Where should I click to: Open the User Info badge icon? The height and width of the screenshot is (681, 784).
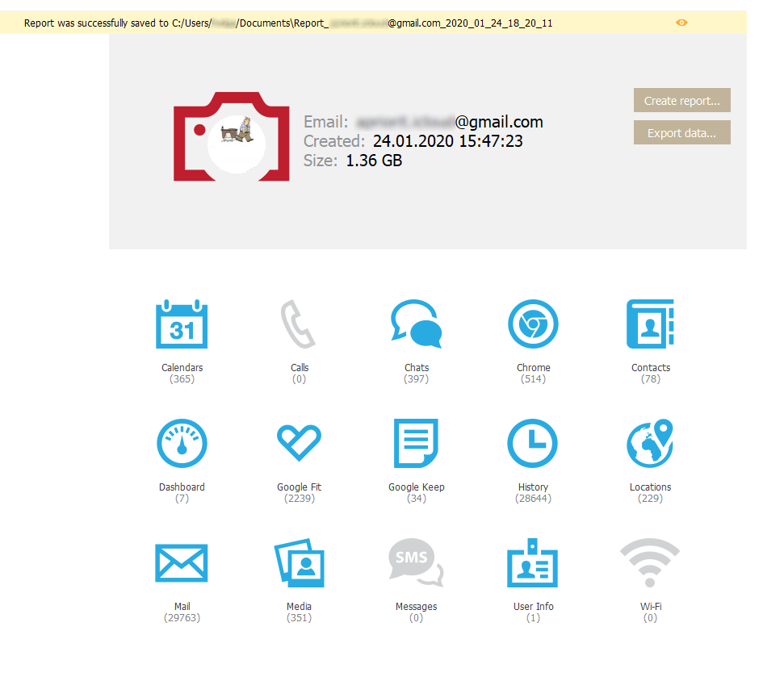533,563
